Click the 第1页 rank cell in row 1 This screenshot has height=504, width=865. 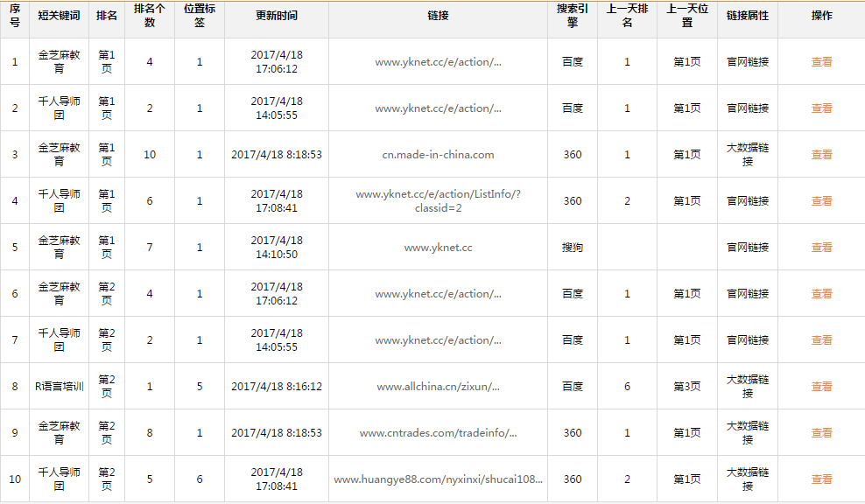(105, 61)
